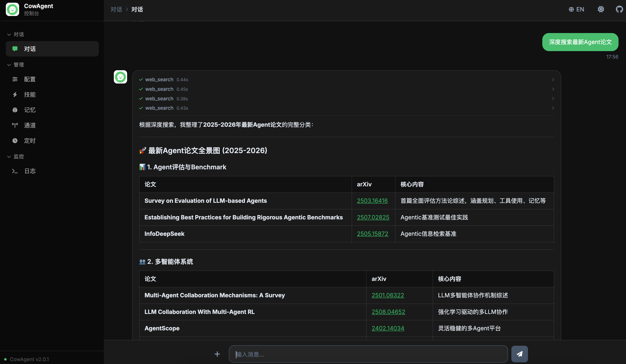The image size is (626, 364).
Task: Open 技能 skills page
Action: (x=30, y=95)
